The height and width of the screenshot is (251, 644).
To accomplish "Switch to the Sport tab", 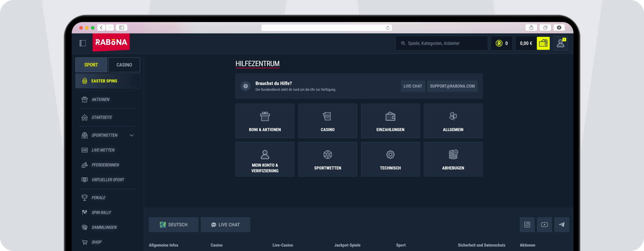I will coord(91,65).
